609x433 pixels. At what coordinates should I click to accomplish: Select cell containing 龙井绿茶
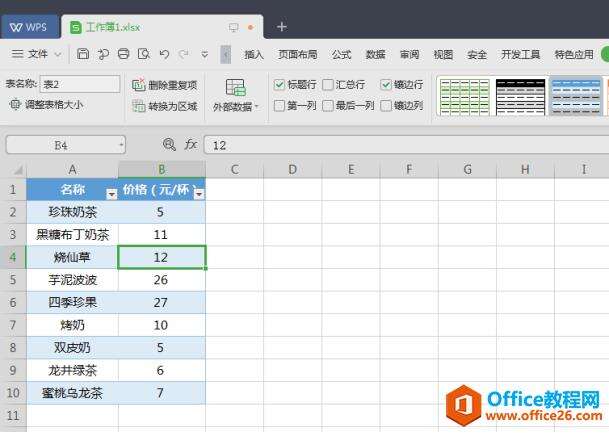click(x=72, y=370)
